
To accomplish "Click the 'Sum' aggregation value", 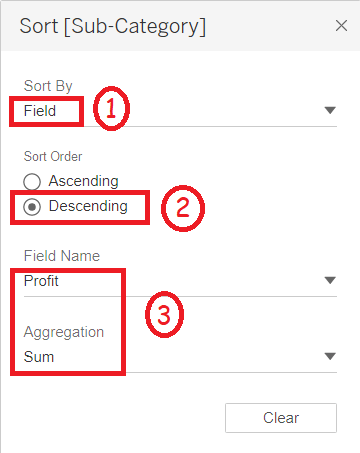I will (x=39, y=357).
